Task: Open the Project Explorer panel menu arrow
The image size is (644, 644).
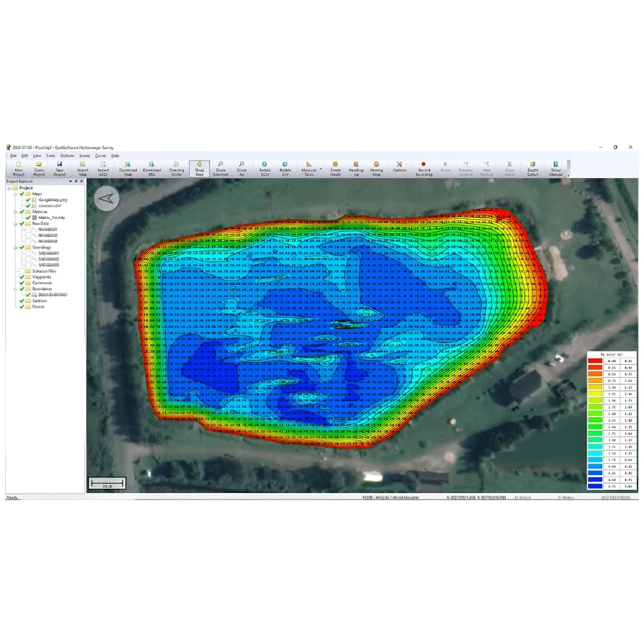Action: [70, 181]
